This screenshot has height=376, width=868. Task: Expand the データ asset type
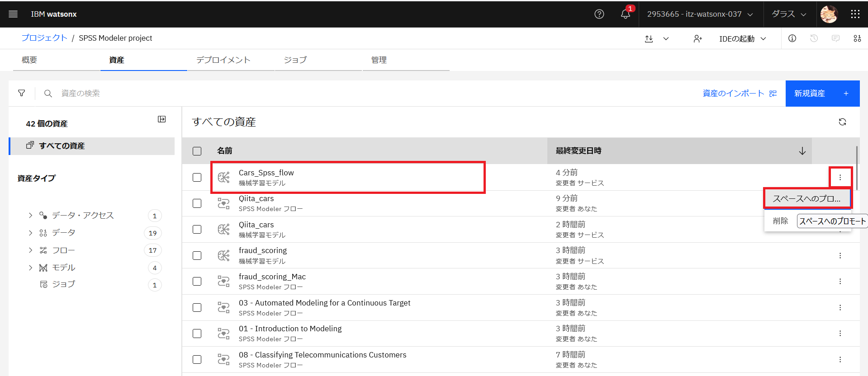coord(30,233)
